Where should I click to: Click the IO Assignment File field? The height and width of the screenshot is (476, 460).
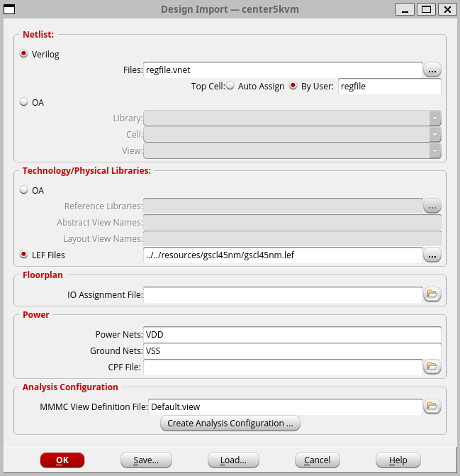[283, 295]
